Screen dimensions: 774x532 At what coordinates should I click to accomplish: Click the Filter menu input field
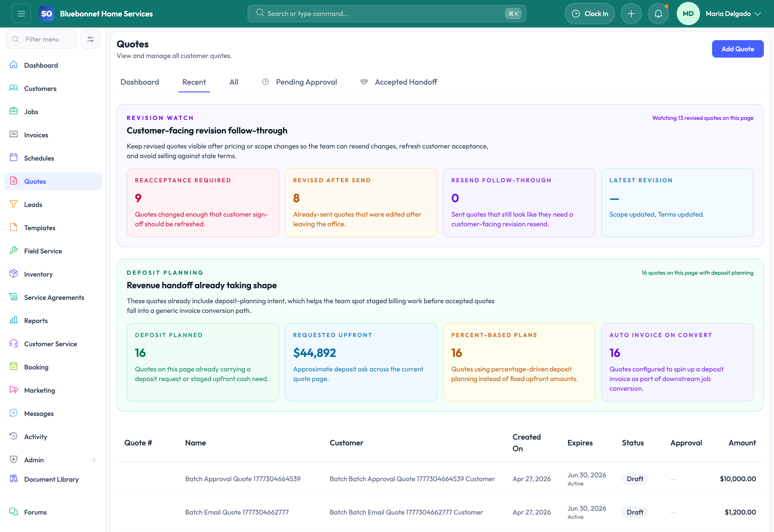pos(41,39)
